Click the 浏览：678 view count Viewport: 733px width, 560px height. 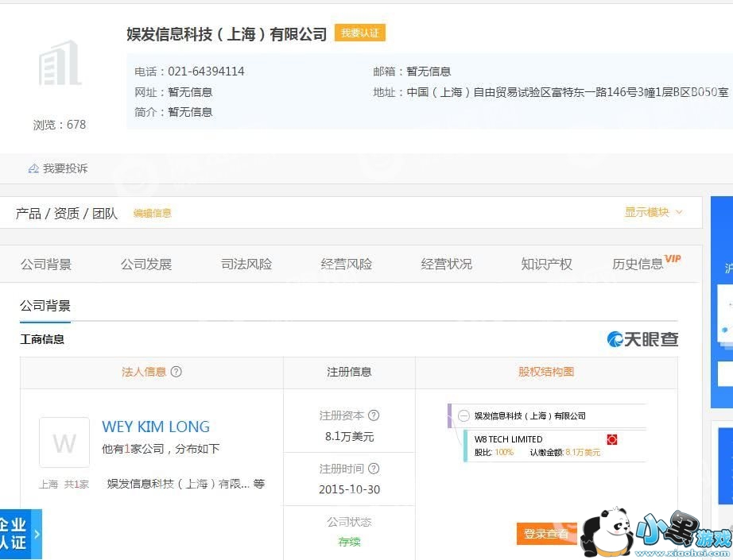click(60, 125)
